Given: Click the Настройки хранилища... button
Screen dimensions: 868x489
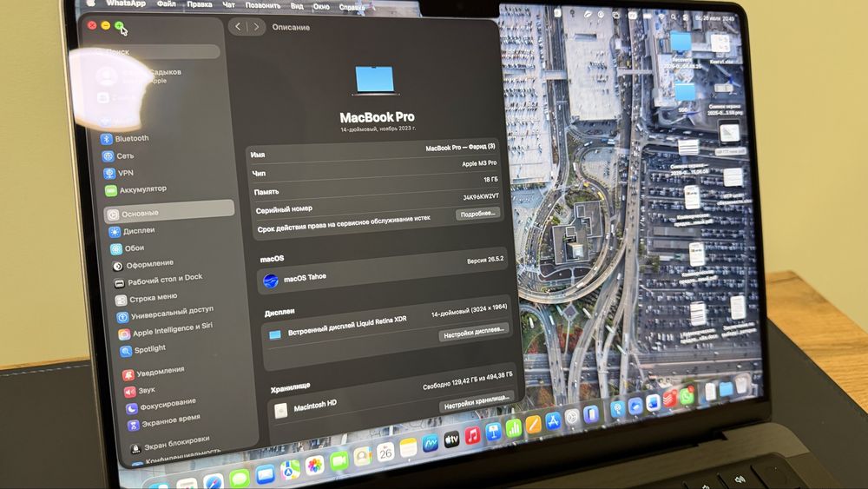Looking at the screenshot, I should click(x=477, y=401).
